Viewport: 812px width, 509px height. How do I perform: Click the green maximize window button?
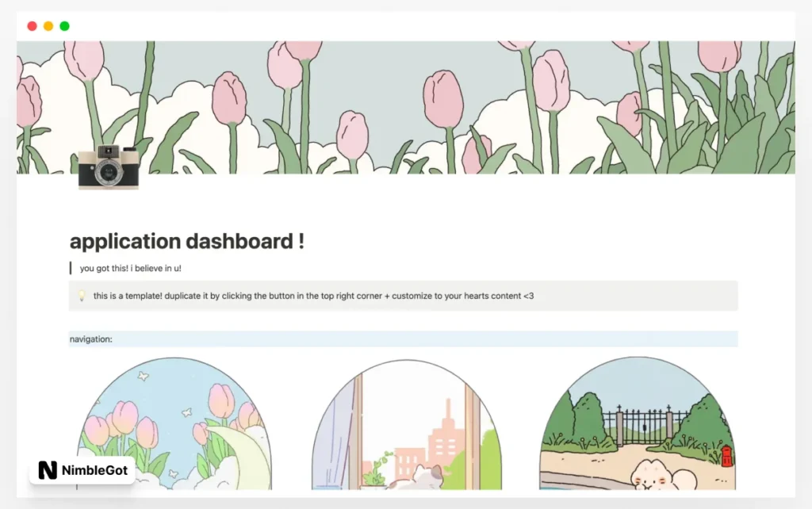pos(65,26)
